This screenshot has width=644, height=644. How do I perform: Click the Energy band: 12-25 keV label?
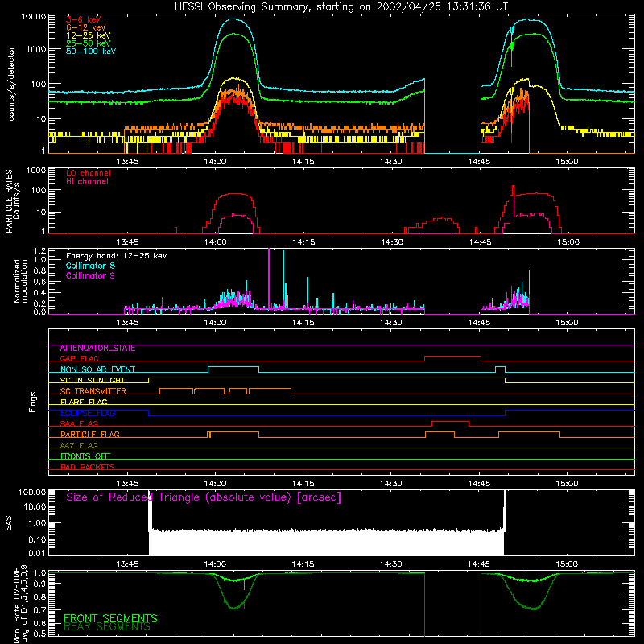click(x=116, y=256)
